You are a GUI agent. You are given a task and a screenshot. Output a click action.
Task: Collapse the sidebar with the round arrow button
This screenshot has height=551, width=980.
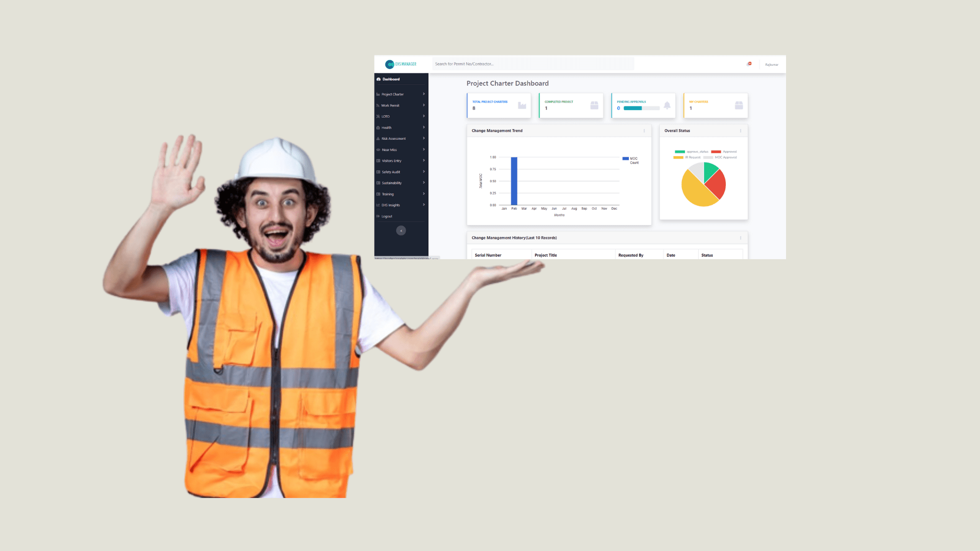pyautogui.click(x=401, y=231)
